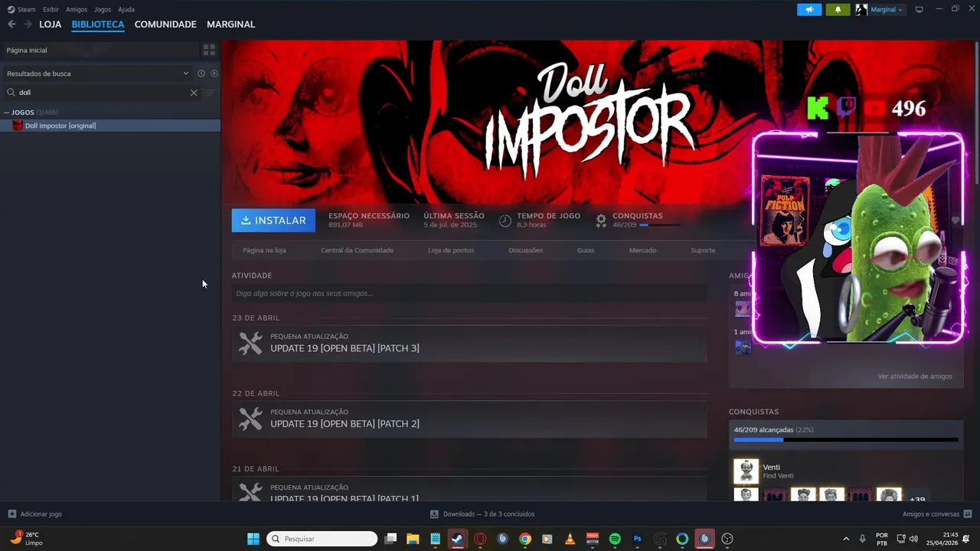The width and height of the screenshot is (980, 551).
Task: Click the main page vertical scrollbar
Action: click(977, 115)
